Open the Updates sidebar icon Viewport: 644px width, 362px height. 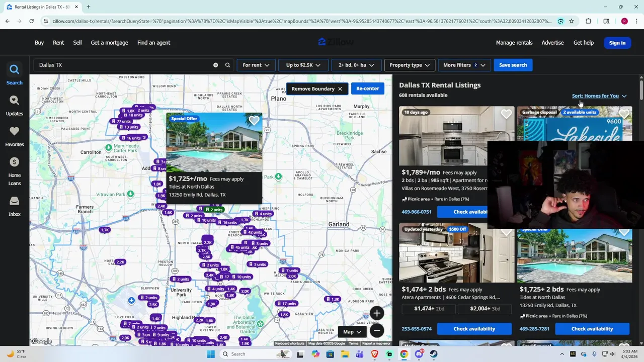pos(14,101)
